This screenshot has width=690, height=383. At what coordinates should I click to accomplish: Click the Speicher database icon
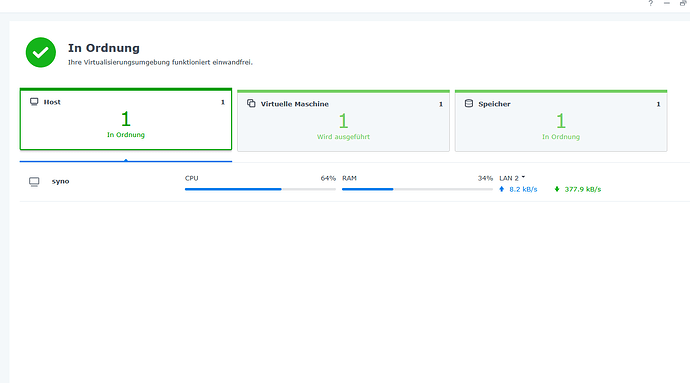point(469,103)
